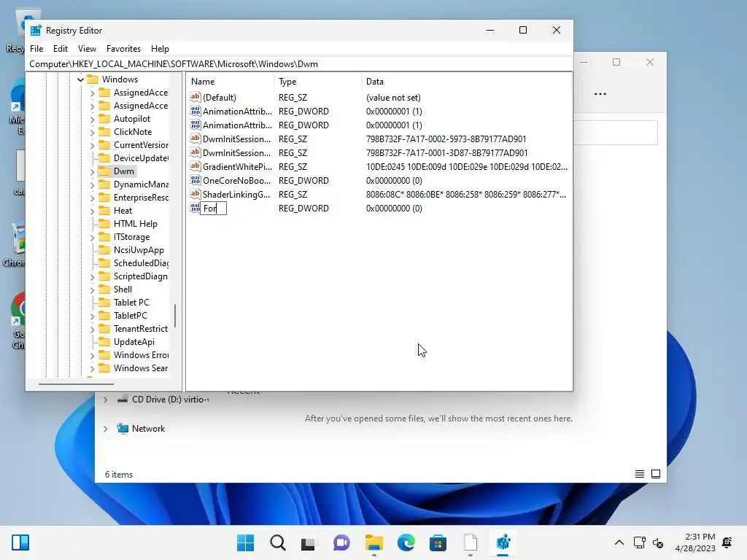This screenshot has height=560, width=747.
Task: Select the UpdateApi folder icon
Action: [x=104, y=341]
